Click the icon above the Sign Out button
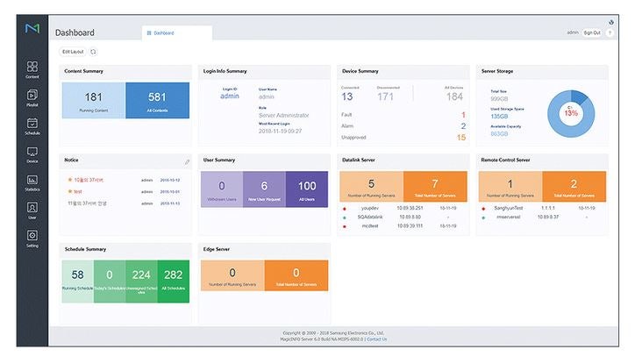The height and width of the screenshot is (364, 635). coord(611,22)
